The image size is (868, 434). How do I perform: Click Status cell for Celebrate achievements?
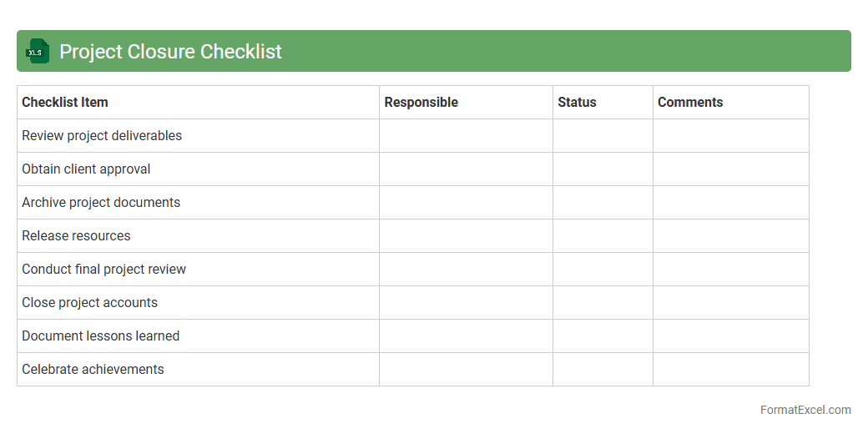click(x=603, y=370)
